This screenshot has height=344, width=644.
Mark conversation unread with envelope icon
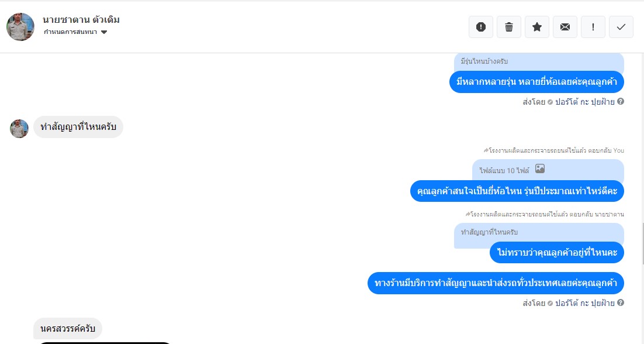point(565,27)
